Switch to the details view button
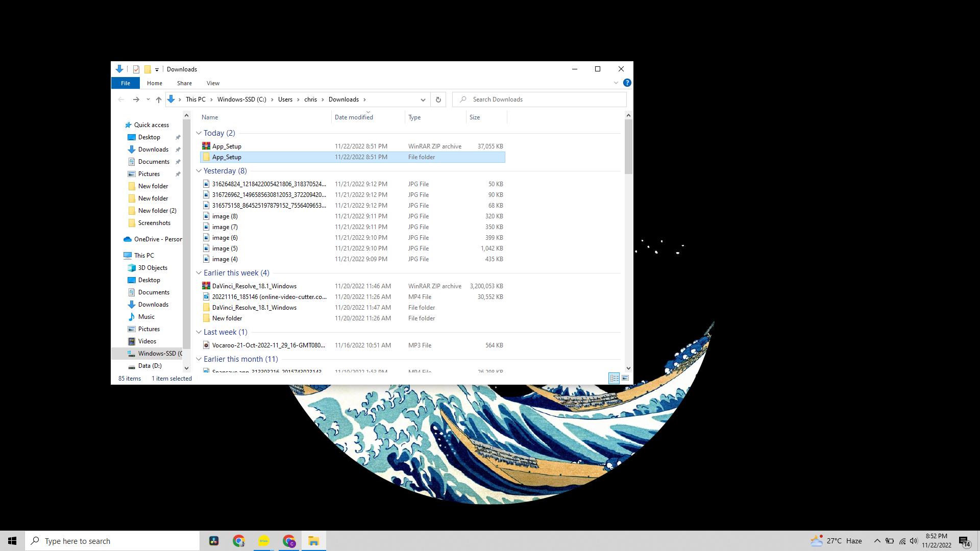 click(x=614, y=379)
